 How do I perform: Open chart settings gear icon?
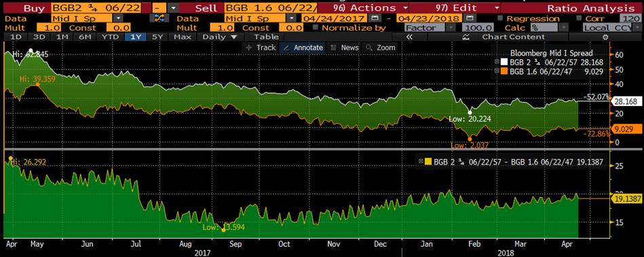[605, 37]
